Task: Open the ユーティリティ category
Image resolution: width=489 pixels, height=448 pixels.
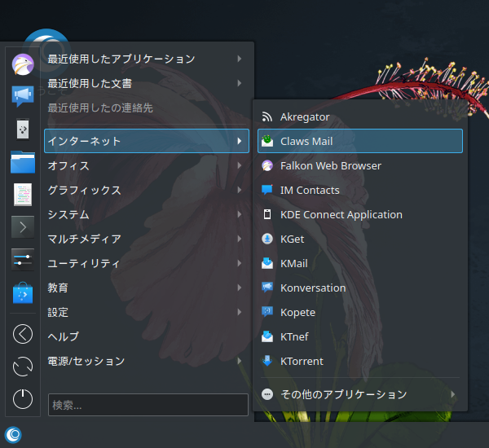Action: point(147,263)
